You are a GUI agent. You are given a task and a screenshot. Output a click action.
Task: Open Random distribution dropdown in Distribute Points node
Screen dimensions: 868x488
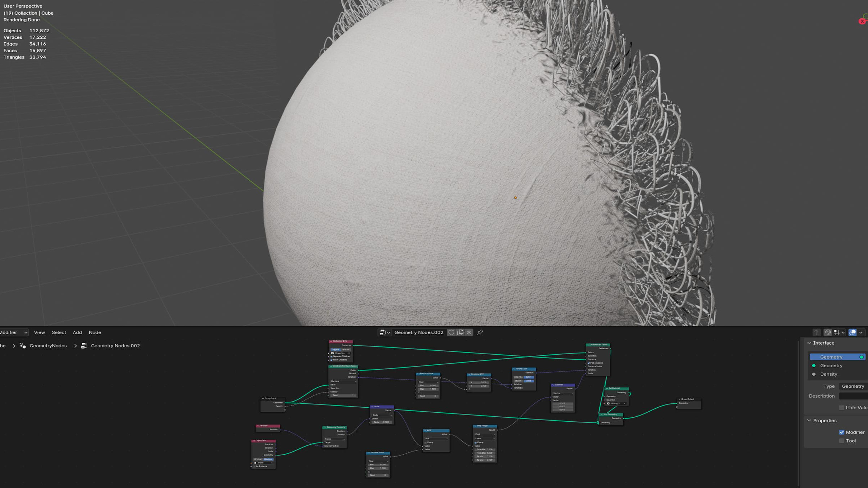(x=343, y=381)
